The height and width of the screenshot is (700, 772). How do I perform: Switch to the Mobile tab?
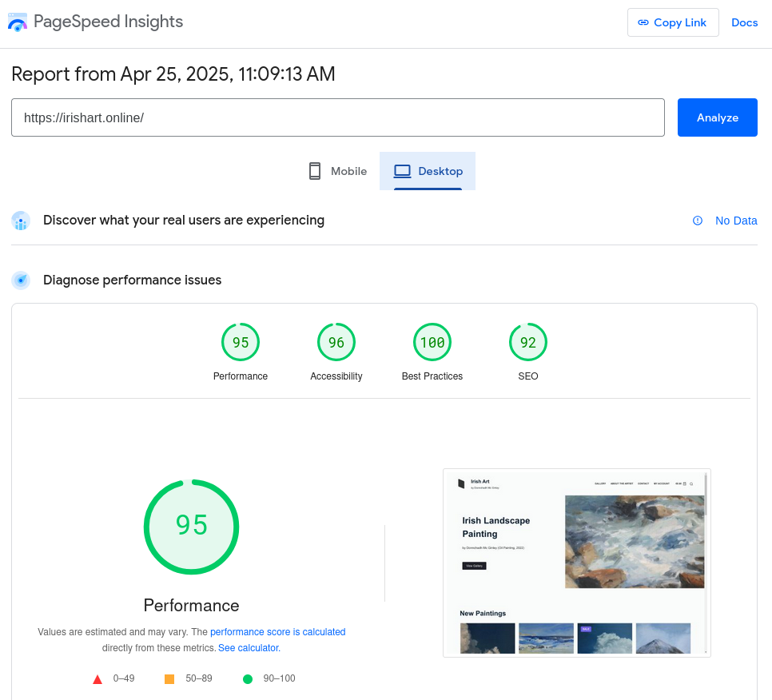(x=337, y=171)
